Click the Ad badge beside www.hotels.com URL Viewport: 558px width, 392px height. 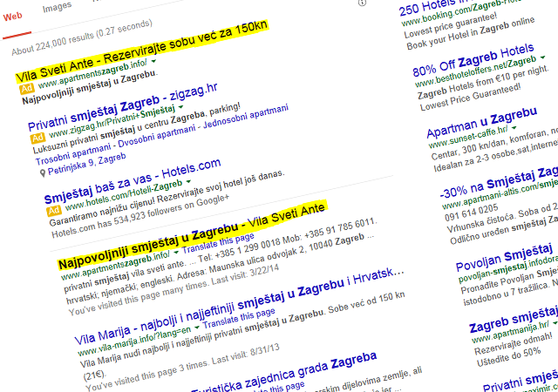pos(54,210)
